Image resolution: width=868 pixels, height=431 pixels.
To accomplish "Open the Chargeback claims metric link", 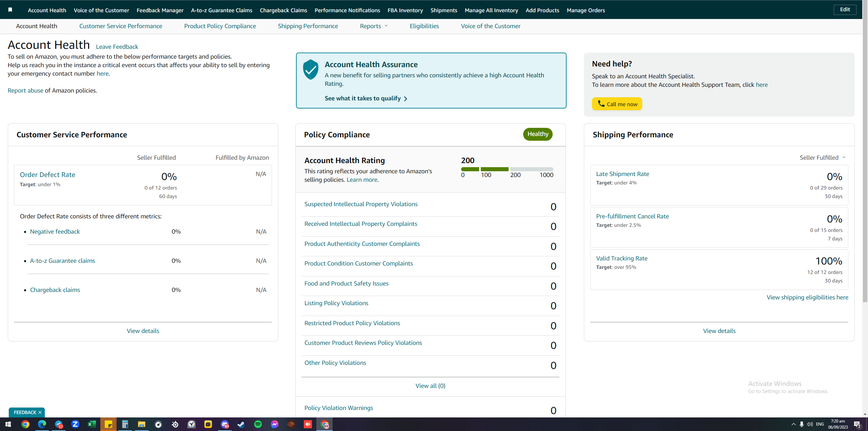I will tap(55, 290).
